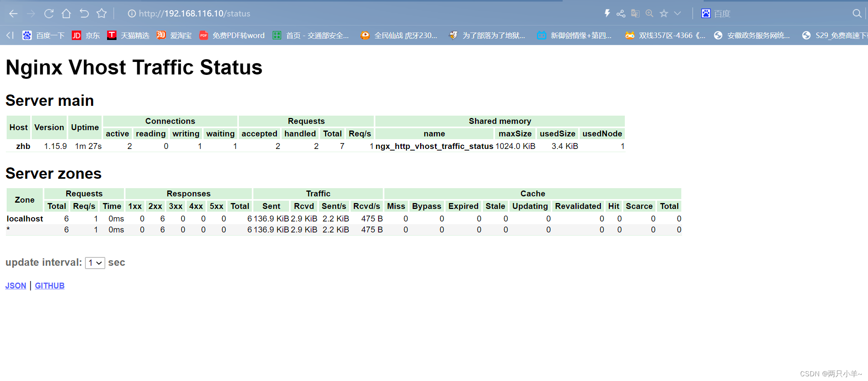This screenshot has height=381, width=868.
Task: Click the site info icon in address bar
Action: [x=132, y=14]
